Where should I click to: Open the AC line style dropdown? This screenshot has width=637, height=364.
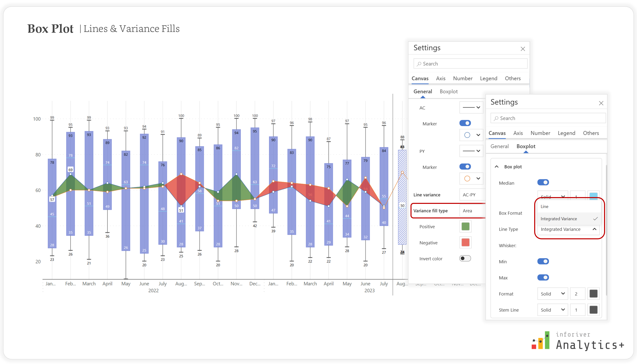click(x=471, y=108)
